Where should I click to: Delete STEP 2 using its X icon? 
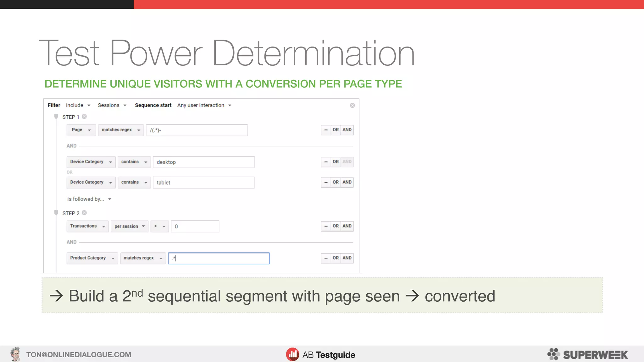(x=84, y=213)
